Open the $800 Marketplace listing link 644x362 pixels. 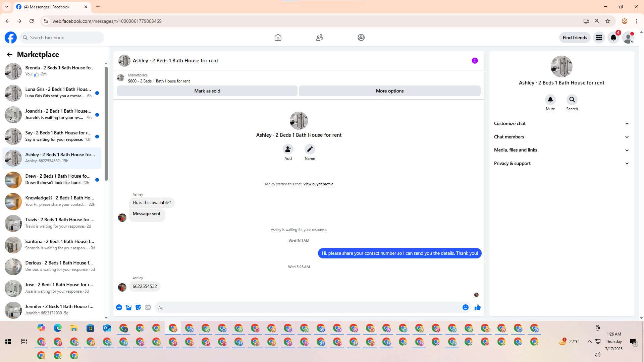click(x=159, y=81)
